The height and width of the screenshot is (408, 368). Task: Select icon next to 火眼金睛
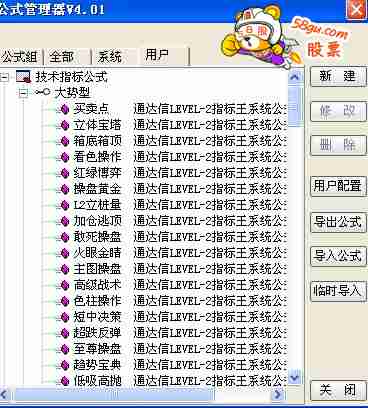click(64, 253)
